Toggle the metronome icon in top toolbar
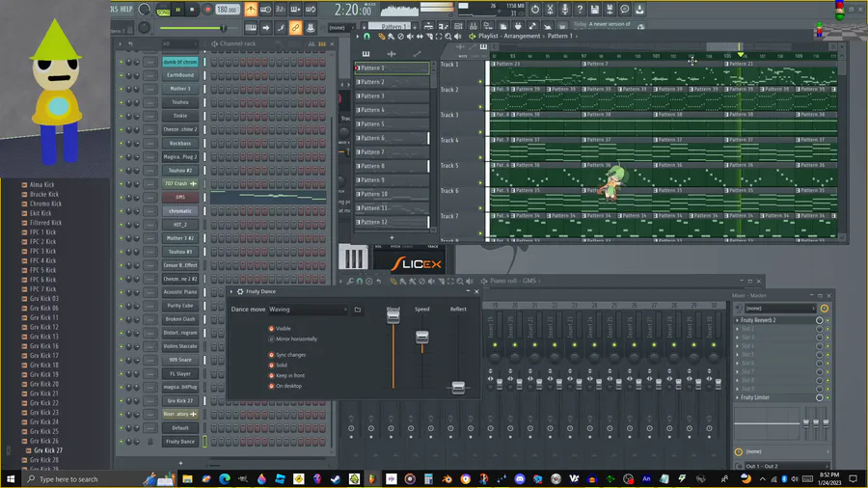The image size is (868, 488). 251,10
